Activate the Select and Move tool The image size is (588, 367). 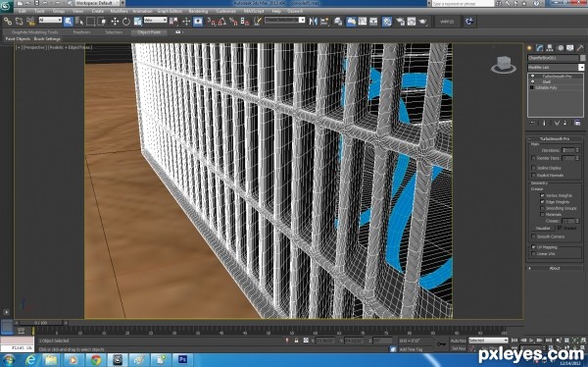[115, 22]
